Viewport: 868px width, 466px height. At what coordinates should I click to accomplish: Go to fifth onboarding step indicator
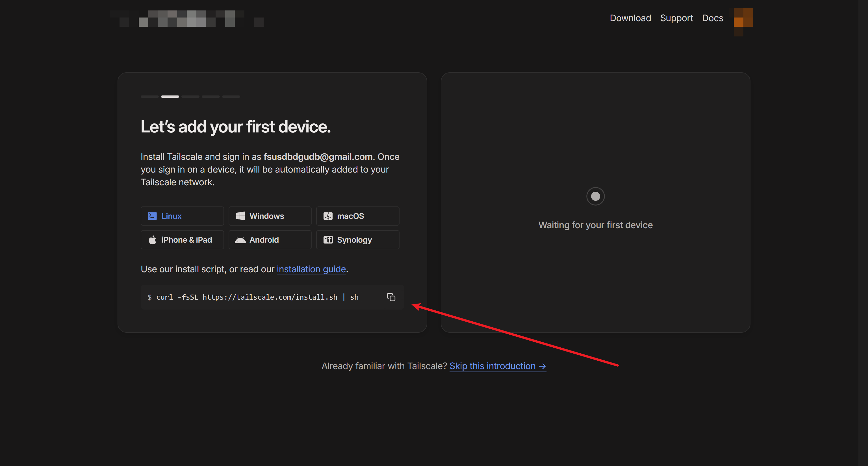(231, 97)
